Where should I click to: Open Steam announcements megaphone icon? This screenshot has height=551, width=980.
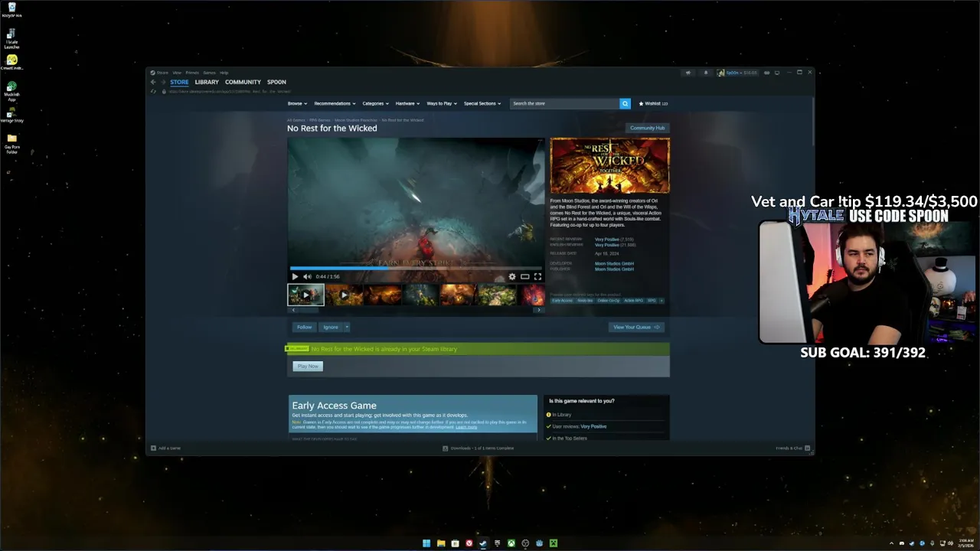pyautogui.click(x=688, y=73)
